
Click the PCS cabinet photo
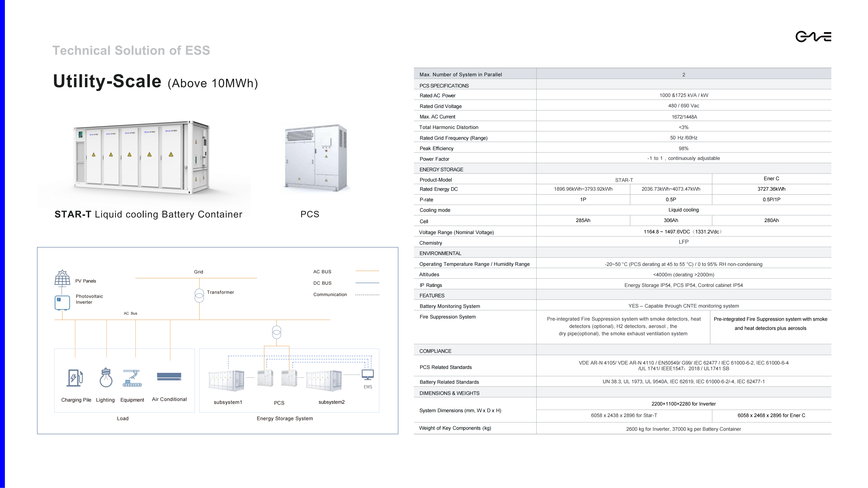tap(316, 158)
